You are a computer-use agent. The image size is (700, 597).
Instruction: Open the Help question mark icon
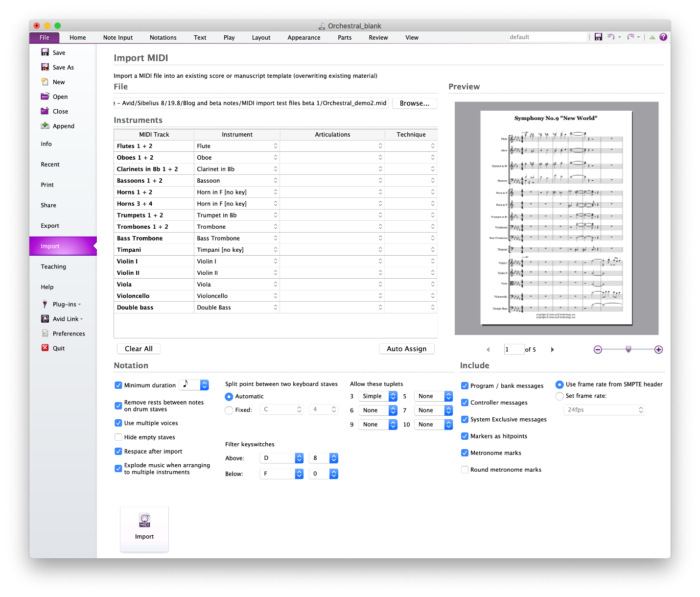pyautogui.click(x=663, y=37)
